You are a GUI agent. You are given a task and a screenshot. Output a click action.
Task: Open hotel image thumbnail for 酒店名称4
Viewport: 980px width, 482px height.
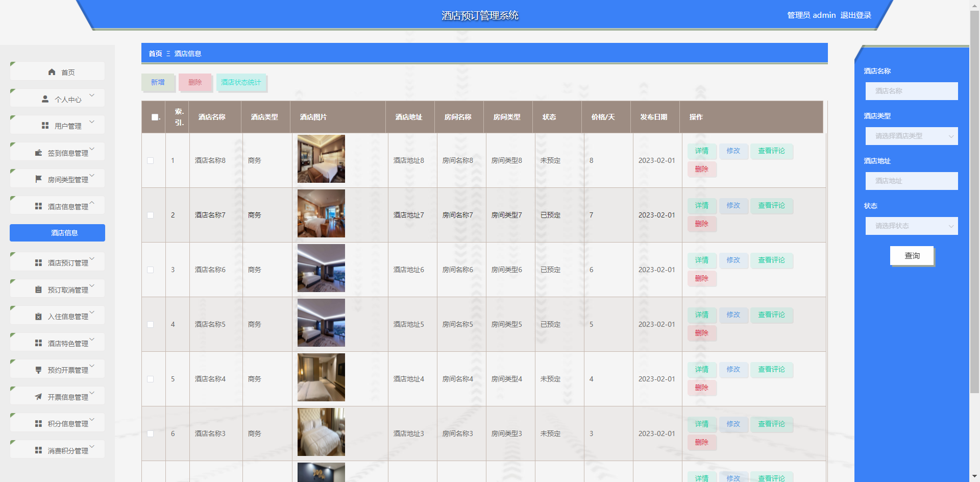pos(321,377)
